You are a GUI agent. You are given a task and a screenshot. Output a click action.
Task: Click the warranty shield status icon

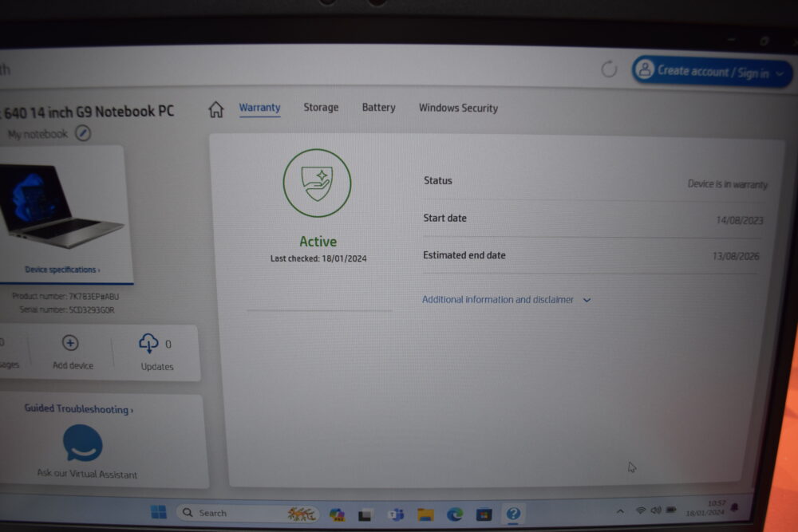[317, 183]
